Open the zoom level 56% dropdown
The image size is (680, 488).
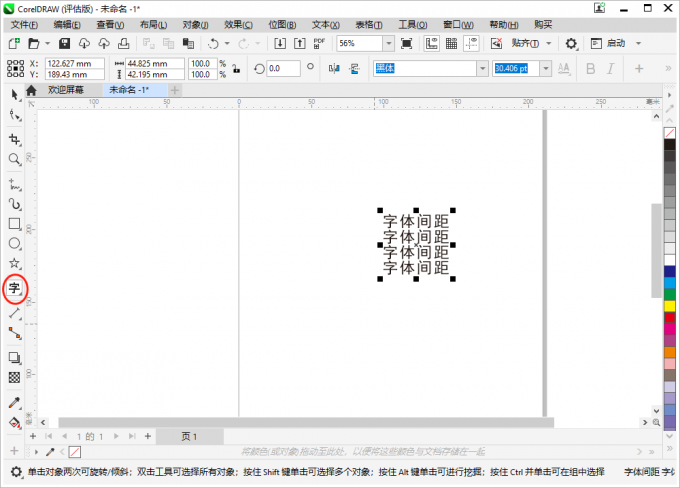click(387, 44)
